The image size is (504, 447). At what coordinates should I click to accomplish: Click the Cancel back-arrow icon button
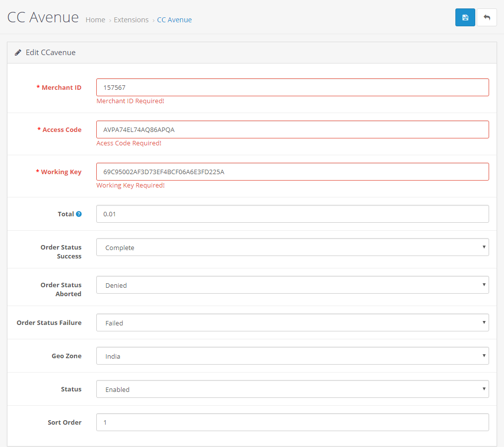pyautogui.click(x=487, y=17)
